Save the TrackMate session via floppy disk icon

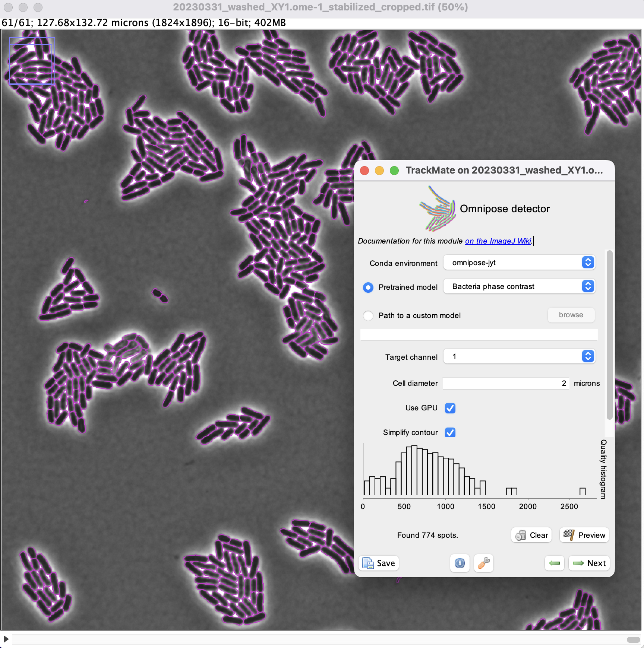click(378, 563)
